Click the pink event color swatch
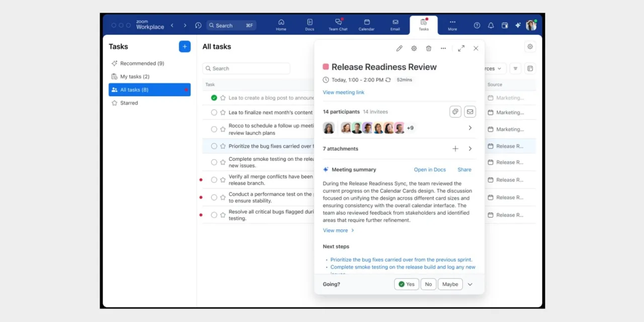 [x=326, y=67]
